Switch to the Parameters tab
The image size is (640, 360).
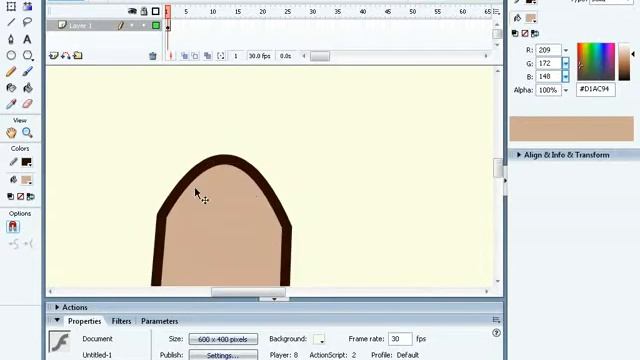pos(160,321)
